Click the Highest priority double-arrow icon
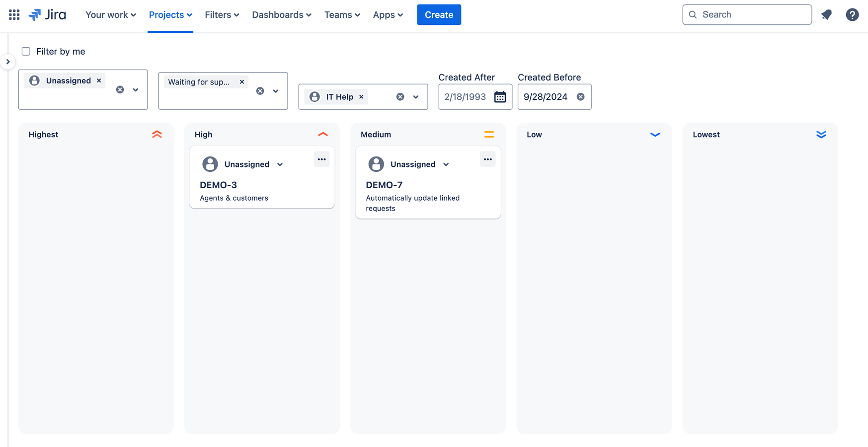868x447 pixels. pos(157,135)
